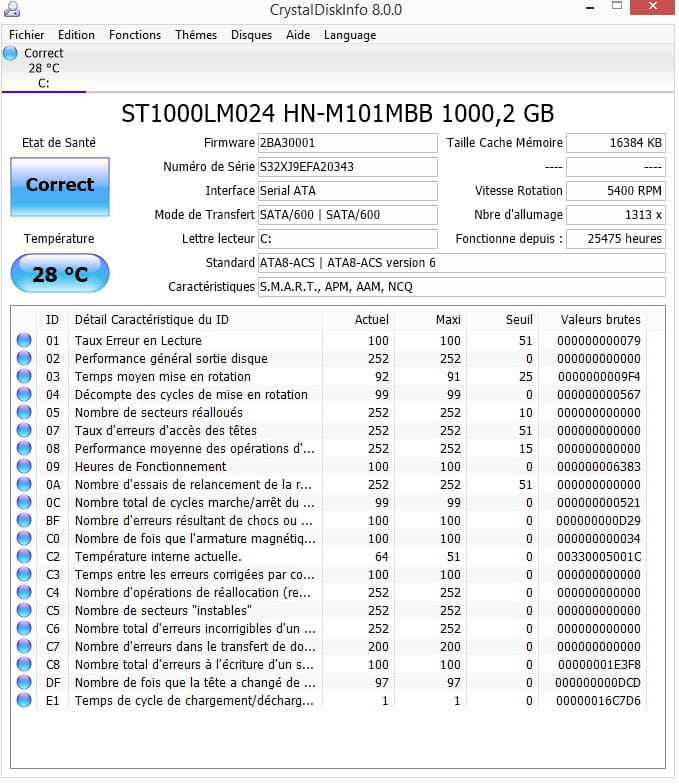Click the 28 °C temperature button
679x784 pixels.
60,274
